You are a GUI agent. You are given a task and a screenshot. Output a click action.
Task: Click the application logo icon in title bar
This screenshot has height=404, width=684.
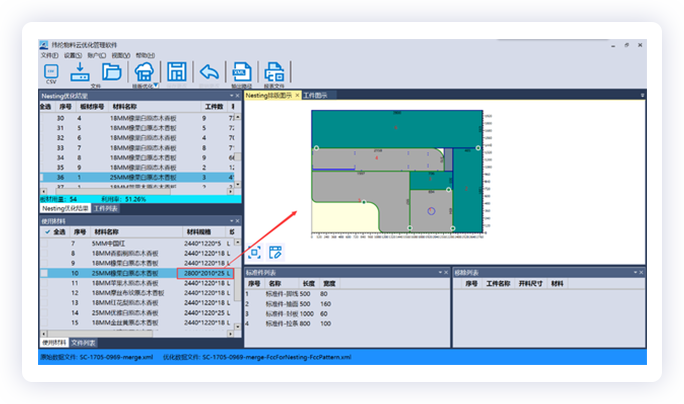click(x=44, y=45)
